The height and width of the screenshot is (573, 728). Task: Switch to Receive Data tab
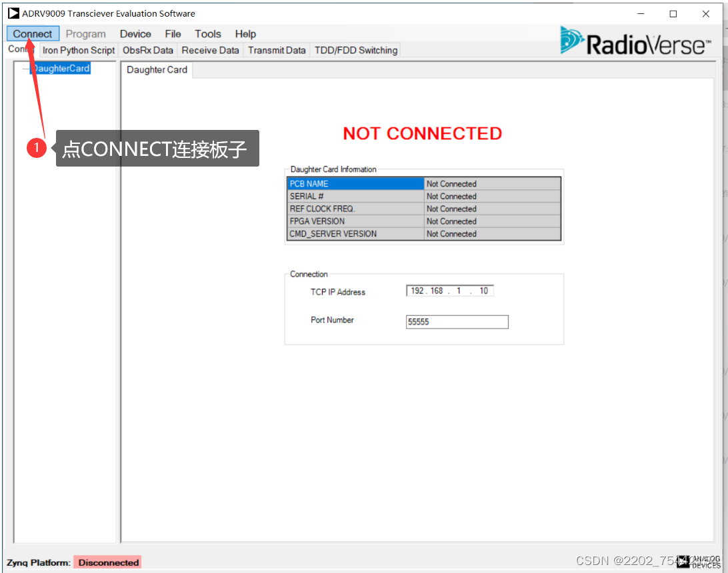(210, 50)
